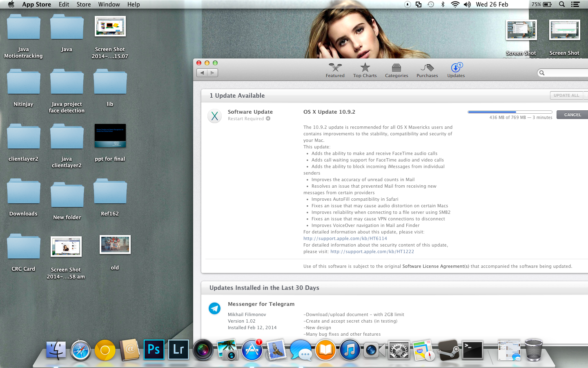Select the Java Motiontracking desktop folder

(23, 36)
